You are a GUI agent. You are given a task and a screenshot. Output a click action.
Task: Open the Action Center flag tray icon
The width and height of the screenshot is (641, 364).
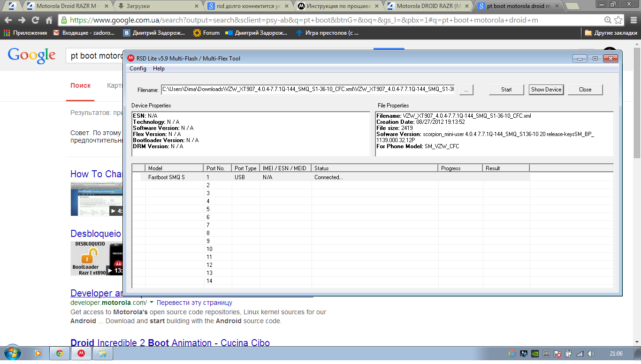point(557,353)
